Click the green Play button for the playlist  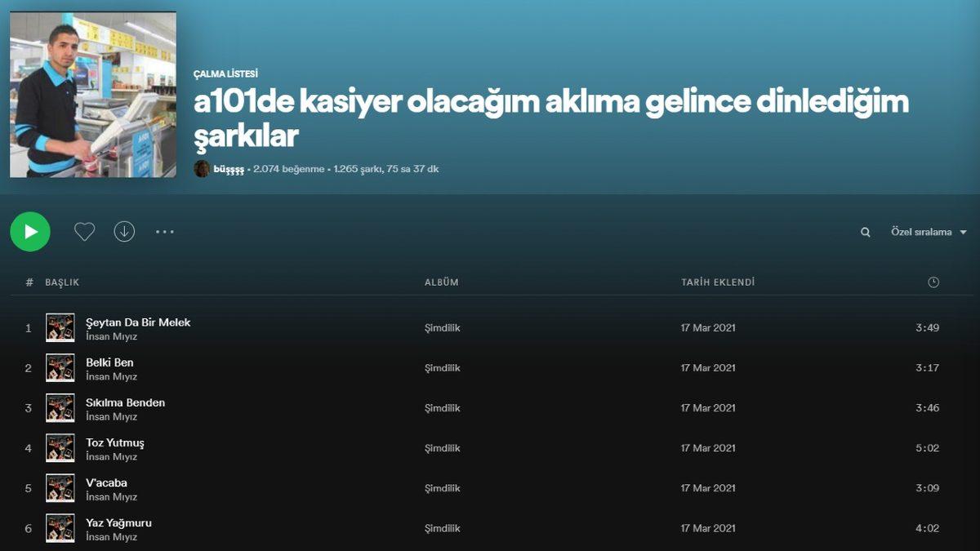(30, 232)
